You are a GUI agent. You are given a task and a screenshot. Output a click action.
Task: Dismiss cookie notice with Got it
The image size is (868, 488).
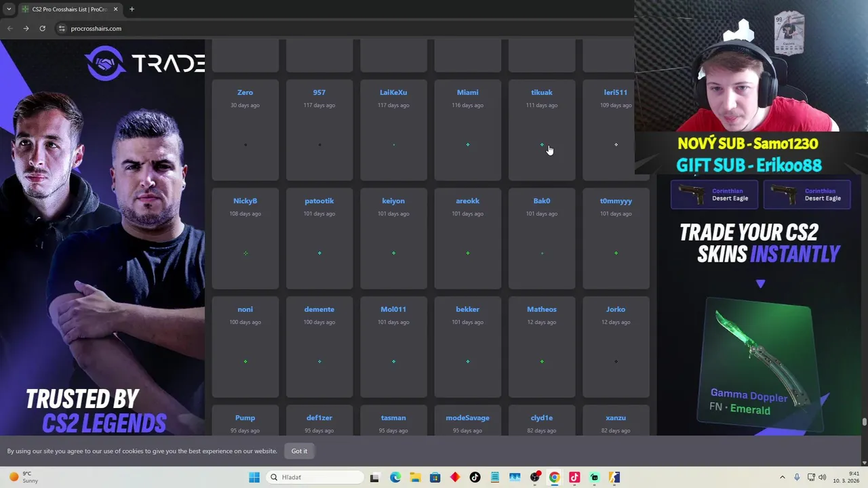(x=299, y=451)
